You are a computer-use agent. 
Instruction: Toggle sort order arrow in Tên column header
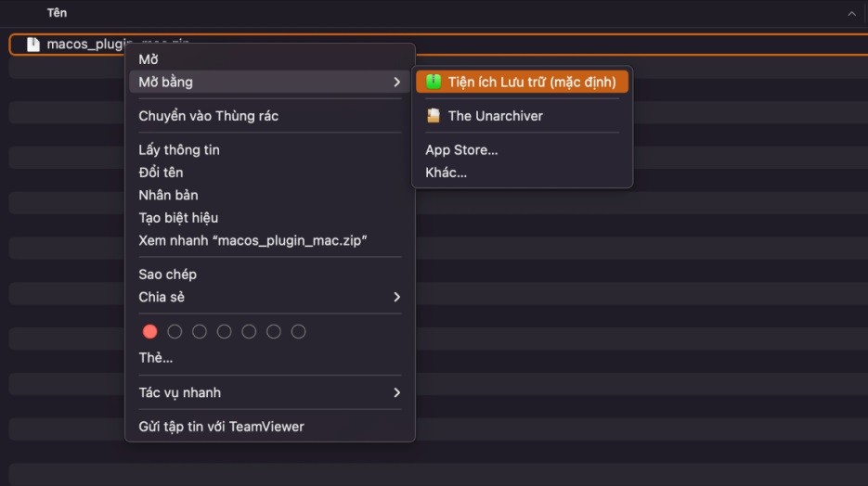pyautogui.click(x=851, y=13)
